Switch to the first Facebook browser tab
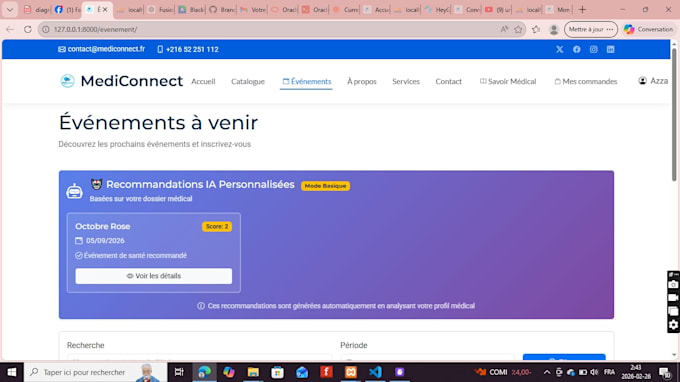This screenshot has height=382, width=680. click(67, 10)
